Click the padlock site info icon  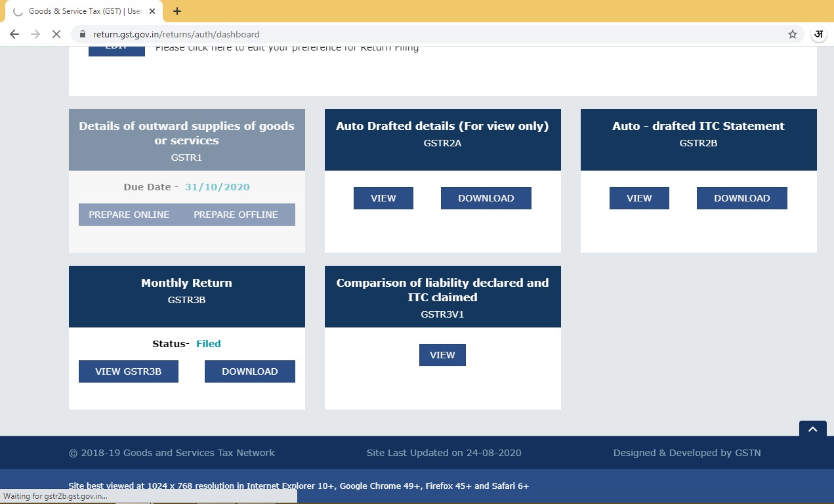coord(83,34)
